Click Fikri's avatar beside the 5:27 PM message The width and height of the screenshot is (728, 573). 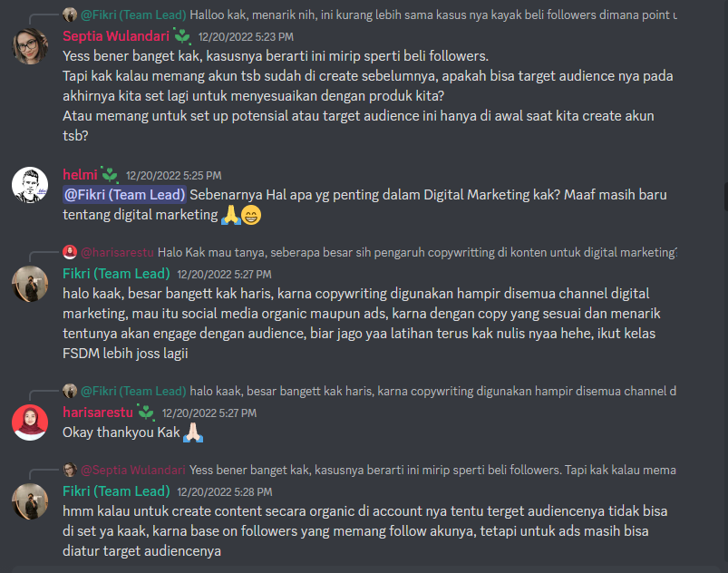click(30, 284)
